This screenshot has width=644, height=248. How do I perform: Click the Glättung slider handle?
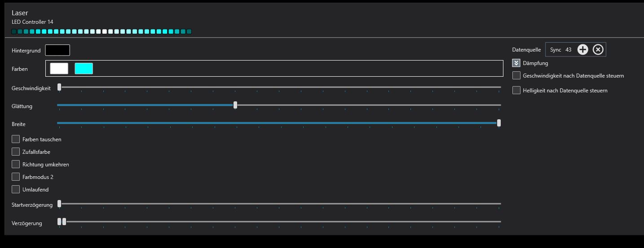(235, 105)
